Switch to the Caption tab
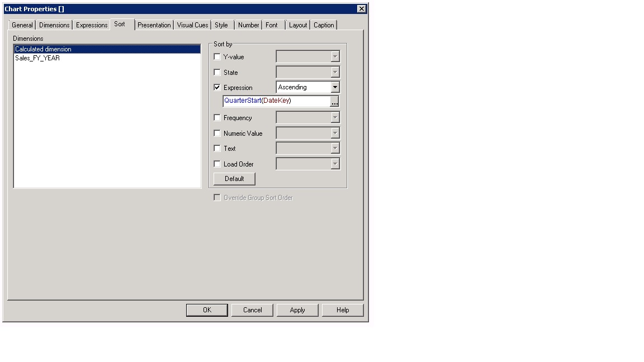 (324, 25)
